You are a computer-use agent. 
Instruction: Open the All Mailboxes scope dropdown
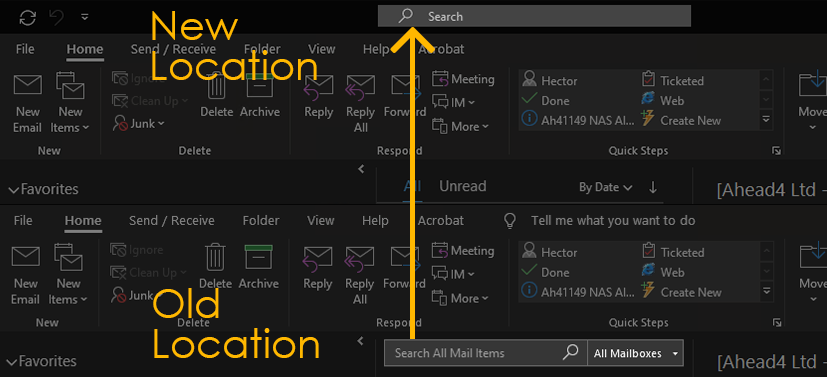coord(635,353)
